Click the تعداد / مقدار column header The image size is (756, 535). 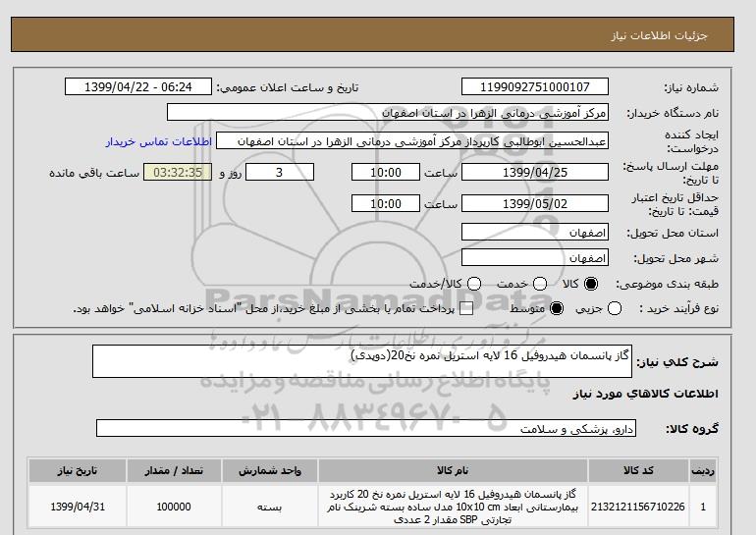click(174, 471)
